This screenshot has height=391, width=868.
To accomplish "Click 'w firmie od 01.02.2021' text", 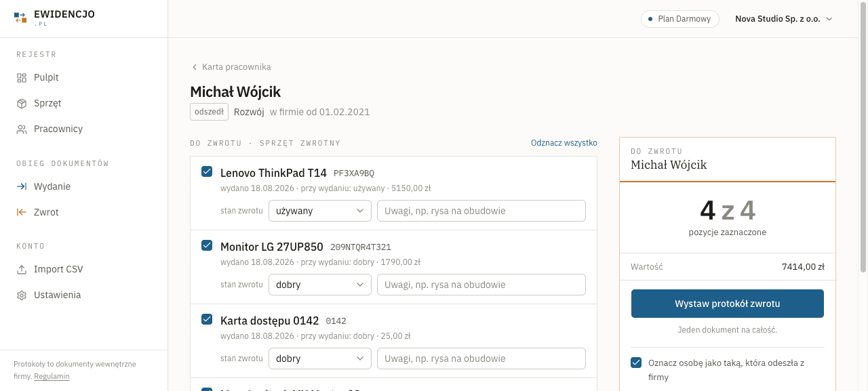I will point(320,112).
